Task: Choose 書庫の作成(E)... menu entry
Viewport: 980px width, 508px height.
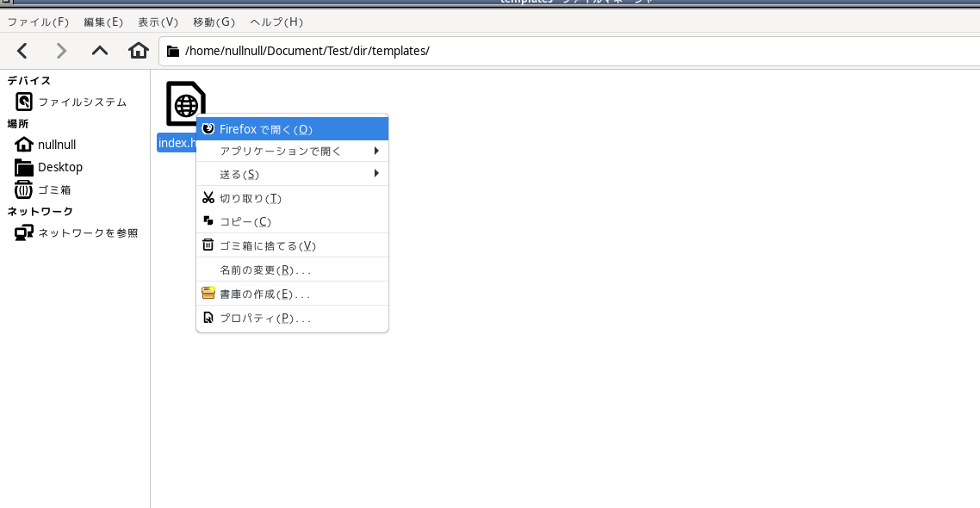Action: 292,293
